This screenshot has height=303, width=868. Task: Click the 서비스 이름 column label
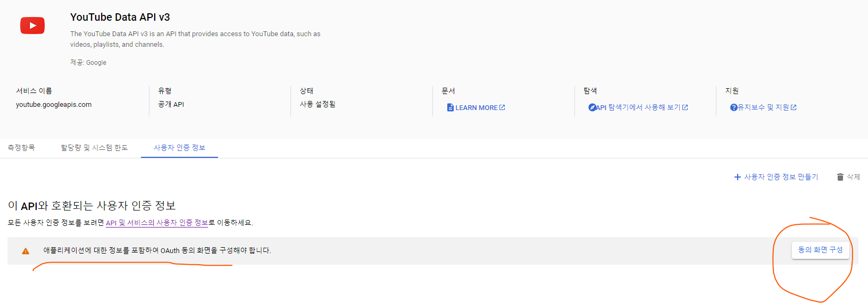click(34, 91)
